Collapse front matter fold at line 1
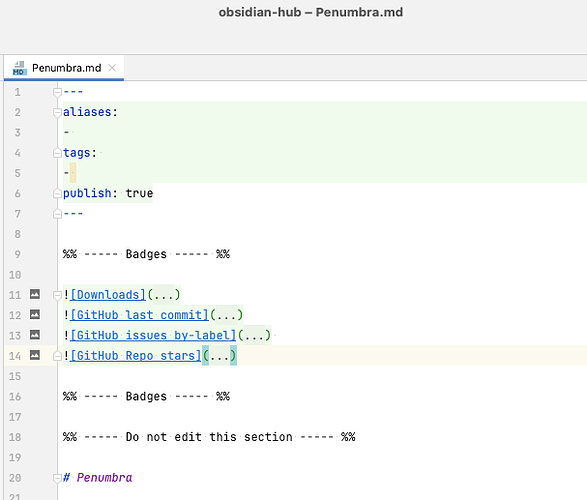The width and height of the screenshot is (587, 500). [57, 92]
